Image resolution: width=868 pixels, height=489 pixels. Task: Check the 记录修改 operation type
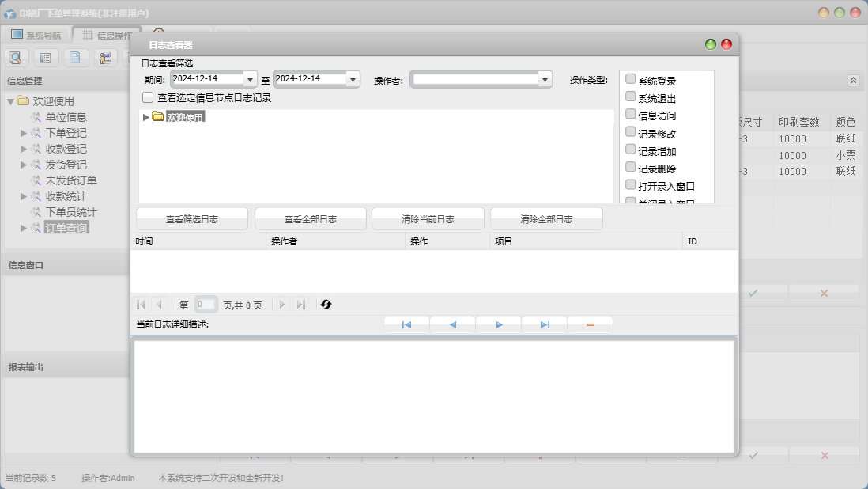pyautogui.click(x=630, y=132)
